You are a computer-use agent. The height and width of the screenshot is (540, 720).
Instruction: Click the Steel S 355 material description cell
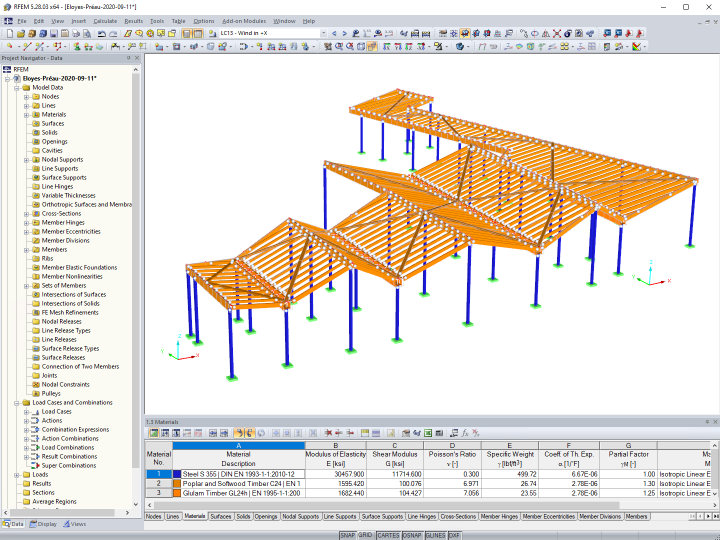[242, 474]
